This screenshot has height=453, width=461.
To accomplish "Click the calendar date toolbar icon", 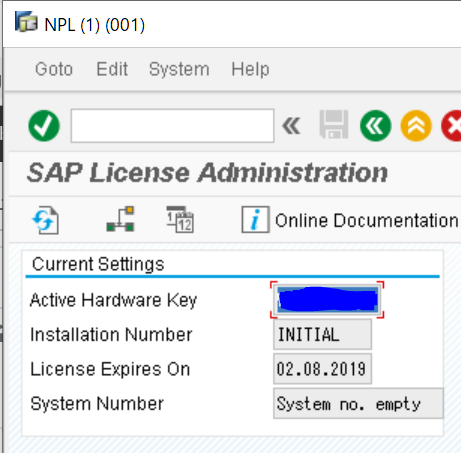I will (180, 219).
